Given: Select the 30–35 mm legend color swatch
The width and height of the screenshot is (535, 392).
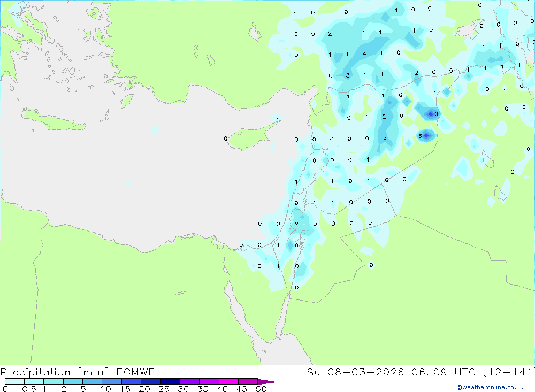Looking at the screenshot, I should tap(190, 381).
